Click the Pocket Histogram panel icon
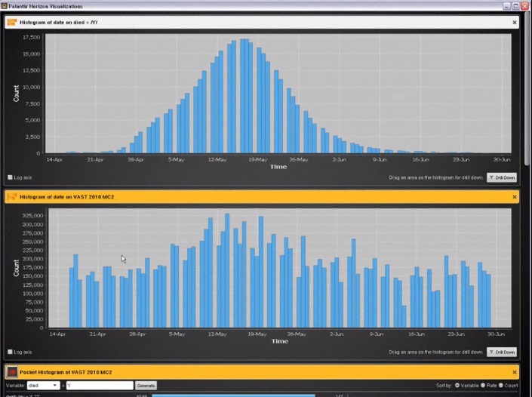 coord(12,372)
